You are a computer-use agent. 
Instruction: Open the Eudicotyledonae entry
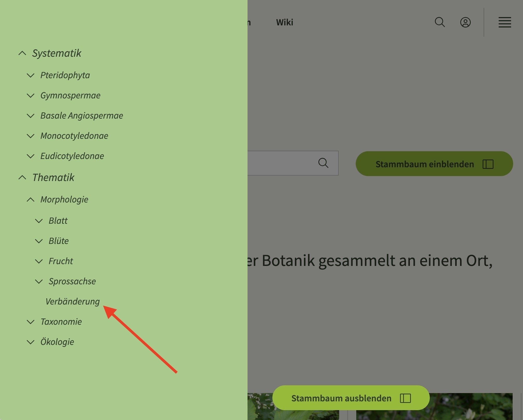click(72, 156)
